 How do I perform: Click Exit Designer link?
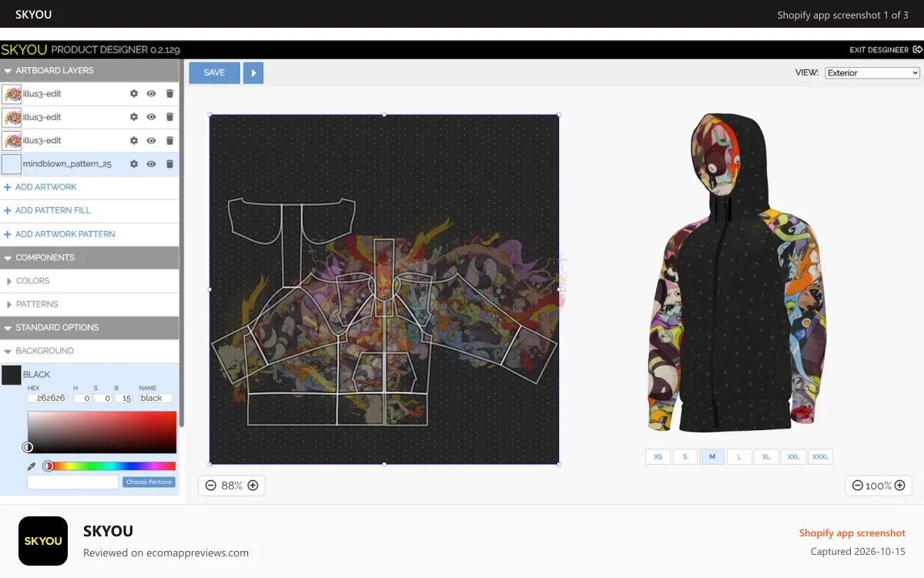(879, 50)
